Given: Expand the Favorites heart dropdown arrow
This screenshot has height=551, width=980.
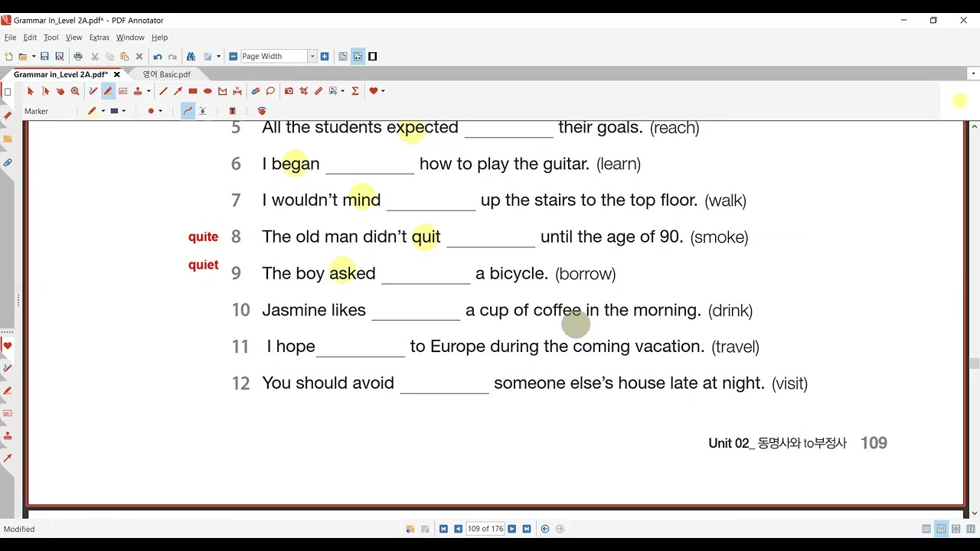Looking at the screenshot, I should tap(383, 91).
